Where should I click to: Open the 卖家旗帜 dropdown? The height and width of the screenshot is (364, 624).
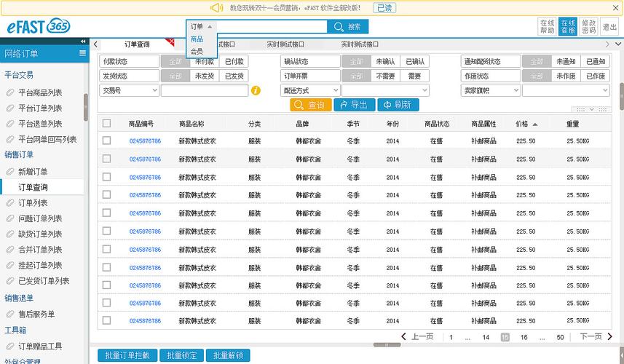[491, 90]
